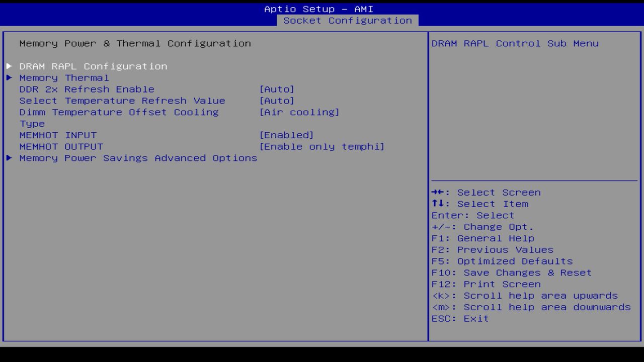The width and height of the screenshot is (644, 362).
Task: Open Memory Power Savings Advanced Options
Action: (x=138, y=158)
